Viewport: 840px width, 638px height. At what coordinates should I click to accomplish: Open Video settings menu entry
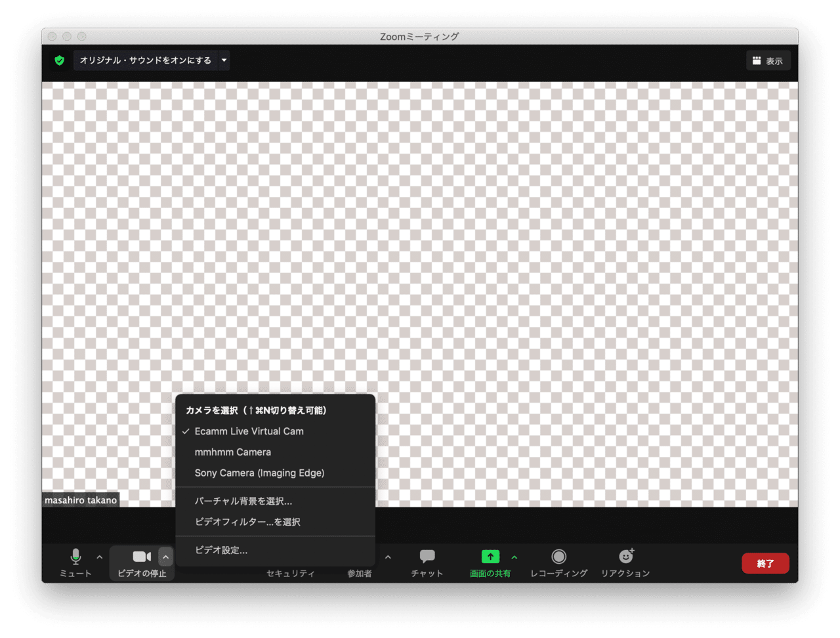click(x=276, y=550)
